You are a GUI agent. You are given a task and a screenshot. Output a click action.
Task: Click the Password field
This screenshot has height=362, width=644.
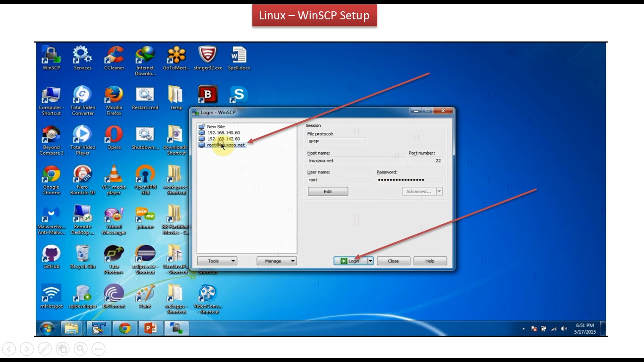409,180
